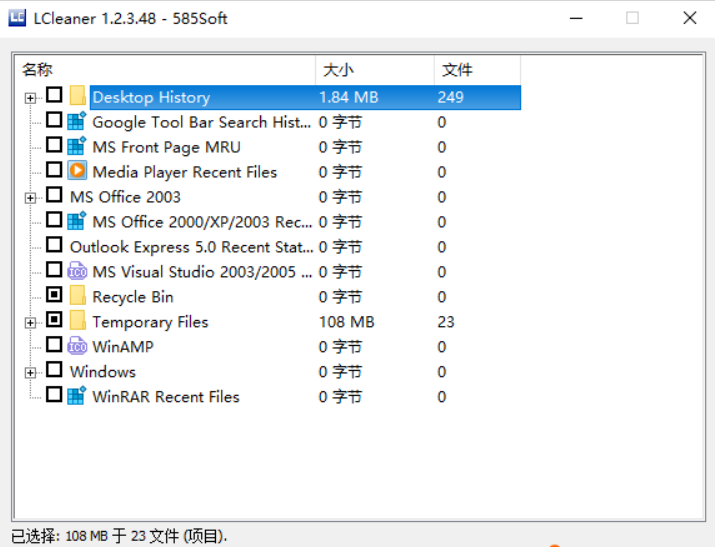Select the MS Office 2000/XP/2003 row label
Screen dimensions: 715x547
202,222
